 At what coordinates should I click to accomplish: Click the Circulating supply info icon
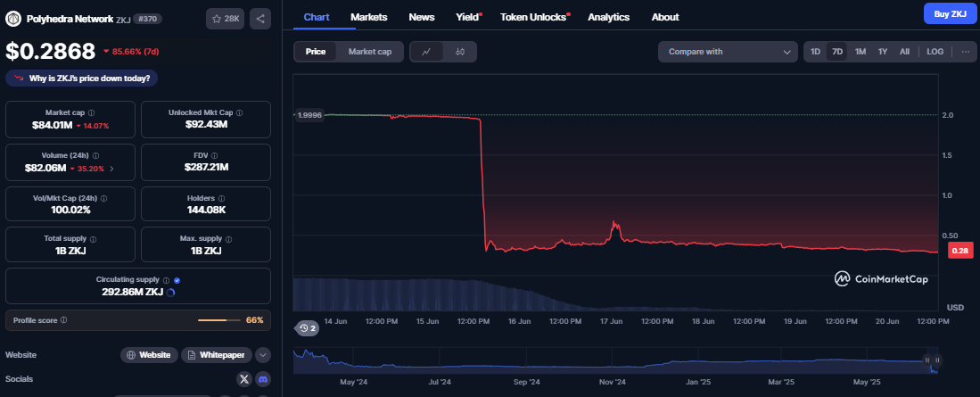pyautogui.click(x=166, y=280)
